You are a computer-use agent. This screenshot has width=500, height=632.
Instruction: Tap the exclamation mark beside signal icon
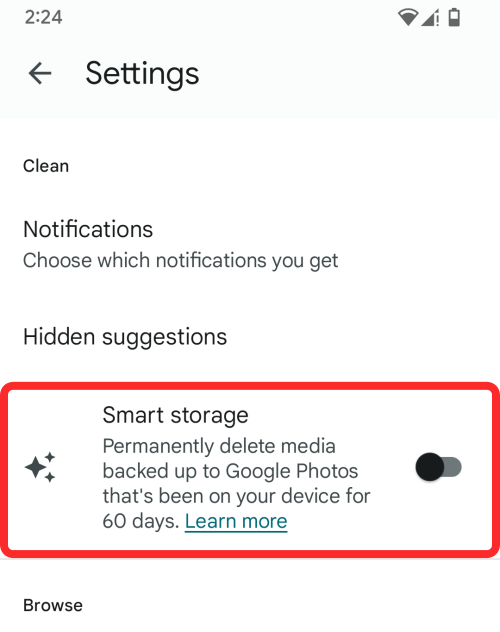(438, 18)
